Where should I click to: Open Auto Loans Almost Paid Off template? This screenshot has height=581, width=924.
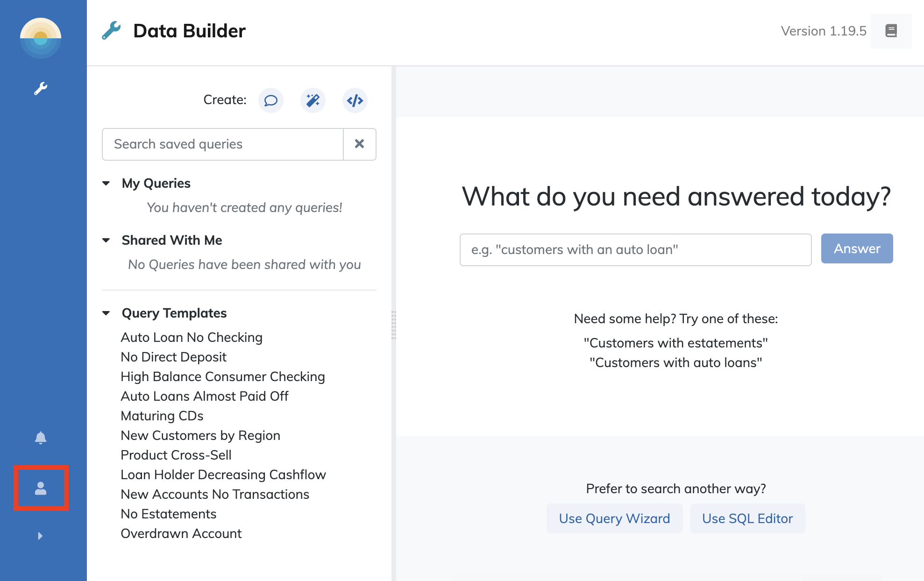click(x=205, y=396)
